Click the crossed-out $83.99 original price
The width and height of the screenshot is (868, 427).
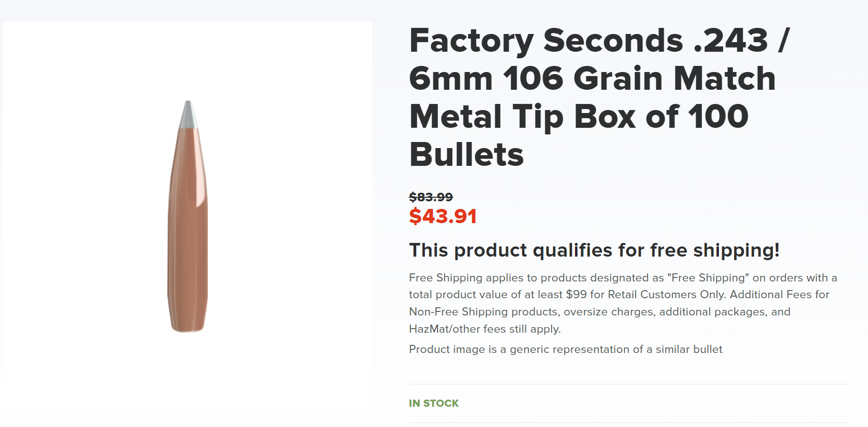[x=431, y=197]
